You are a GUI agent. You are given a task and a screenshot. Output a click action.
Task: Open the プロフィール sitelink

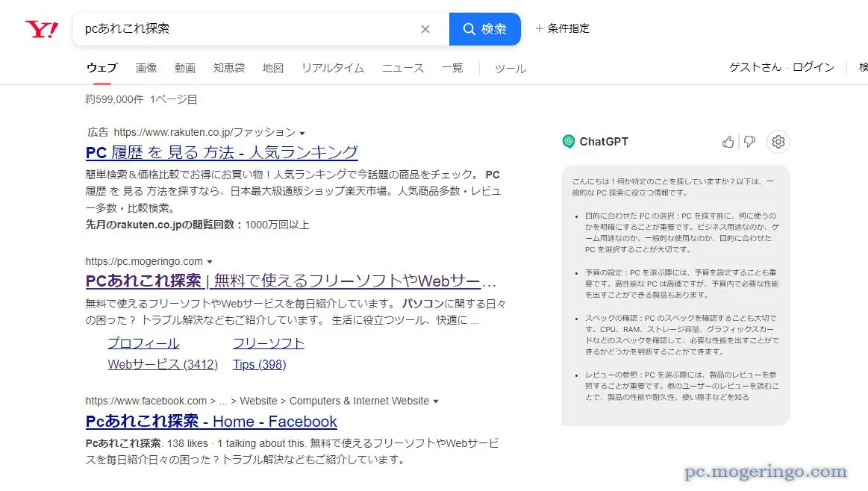pyautogui.click(x=143, y=343)
